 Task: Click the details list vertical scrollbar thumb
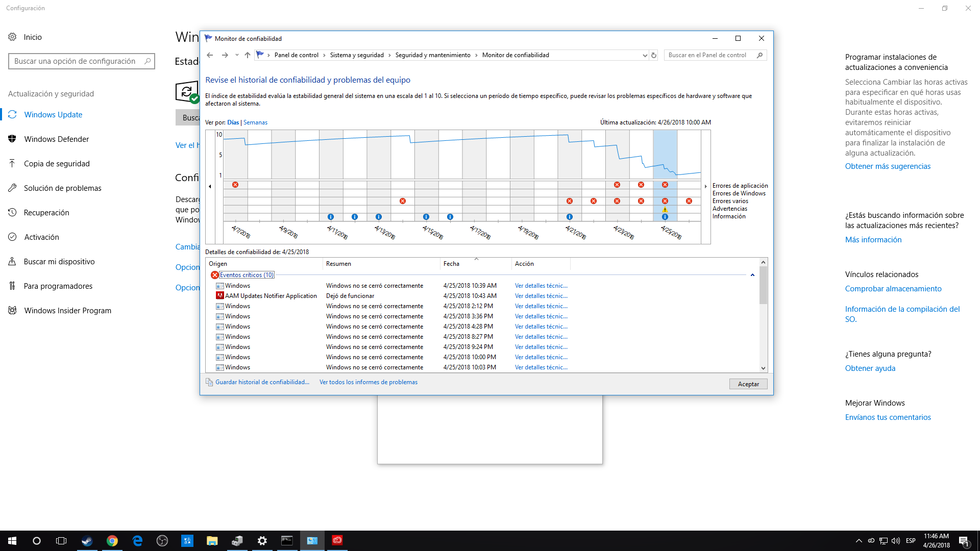(763, 286)
